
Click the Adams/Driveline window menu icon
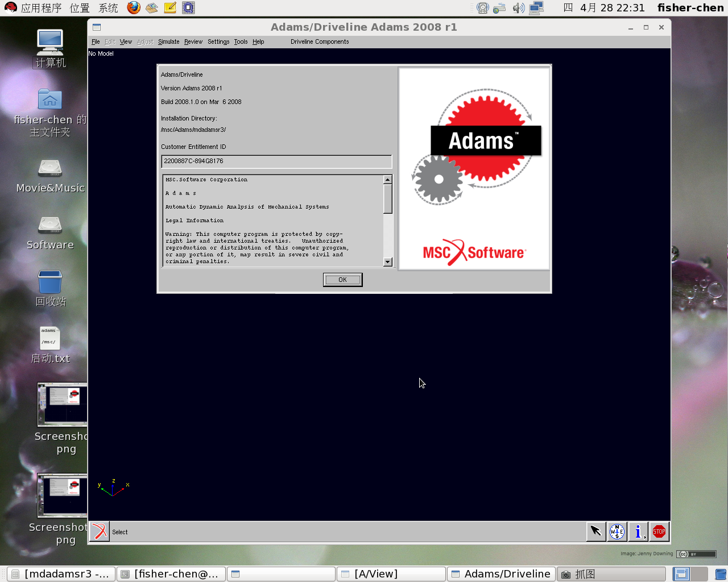pos(97,27)
